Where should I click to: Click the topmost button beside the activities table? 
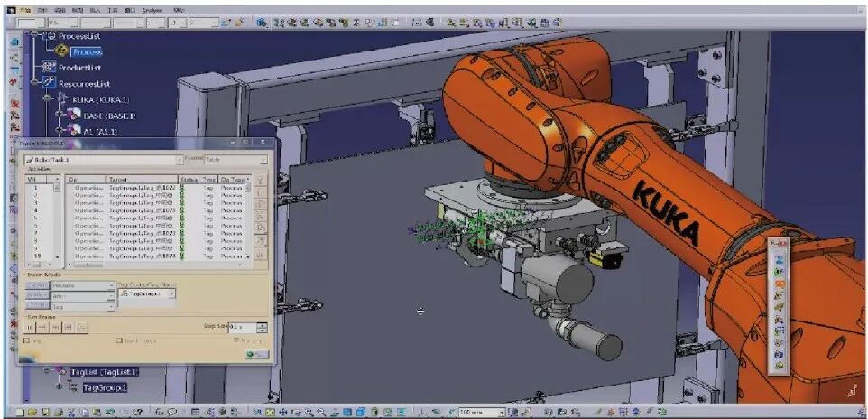pos(260,180)
